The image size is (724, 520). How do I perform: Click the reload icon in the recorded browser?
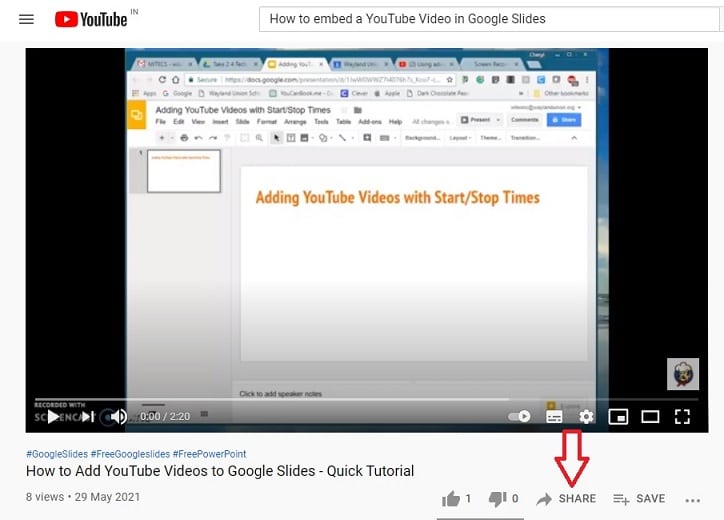click(162, 79)
